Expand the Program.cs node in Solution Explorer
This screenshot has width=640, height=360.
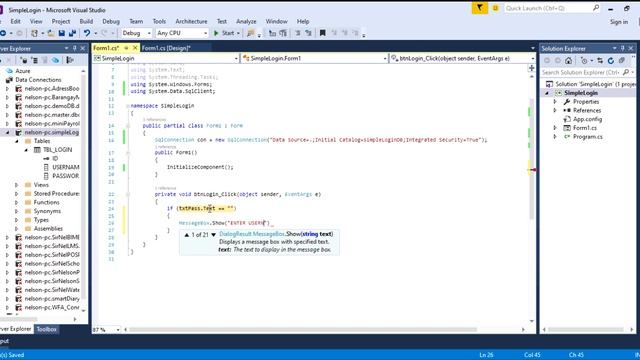coord(555,137)
